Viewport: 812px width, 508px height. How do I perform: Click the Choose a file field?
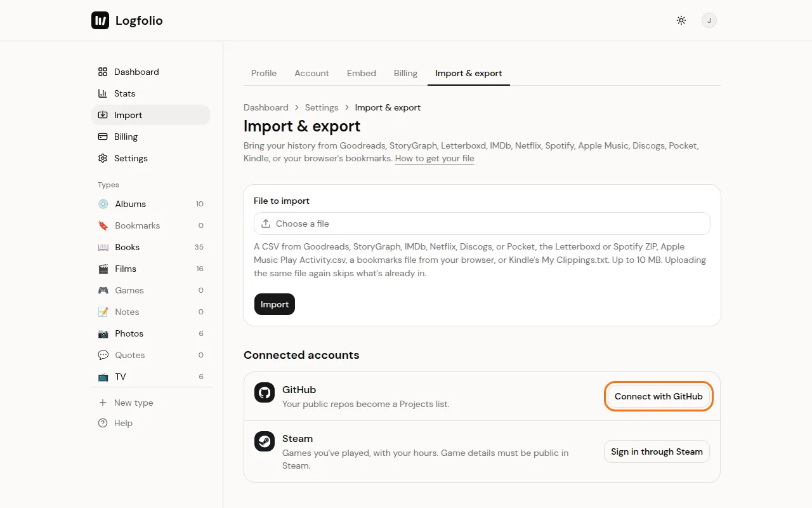[x=482, y=224]
